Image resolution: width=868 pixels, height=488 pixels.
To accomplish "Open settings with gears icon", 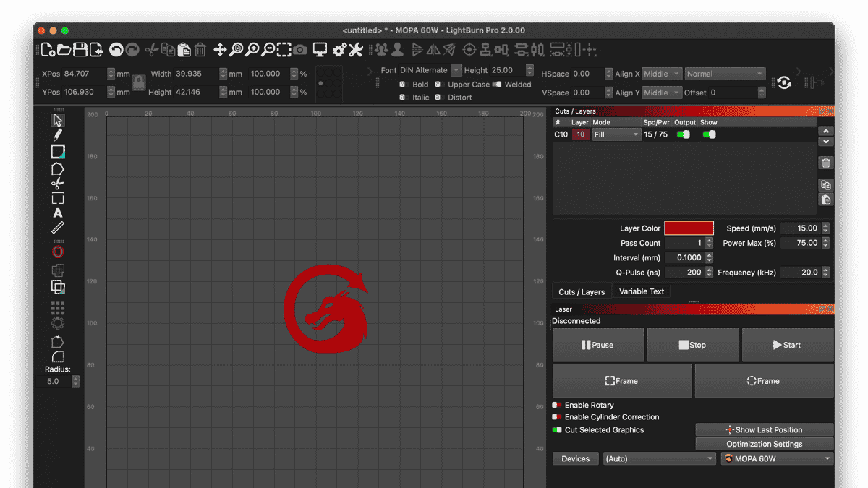I will [339, 50].
